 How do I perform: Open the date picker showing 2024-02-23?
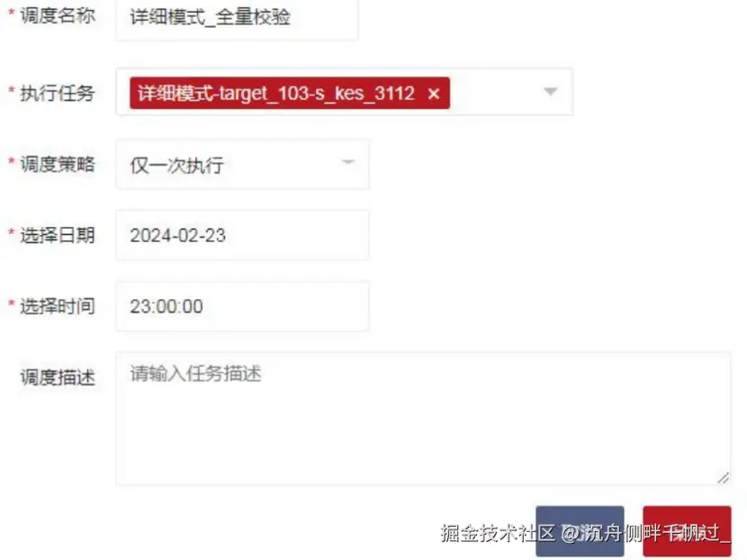(242, 235)
